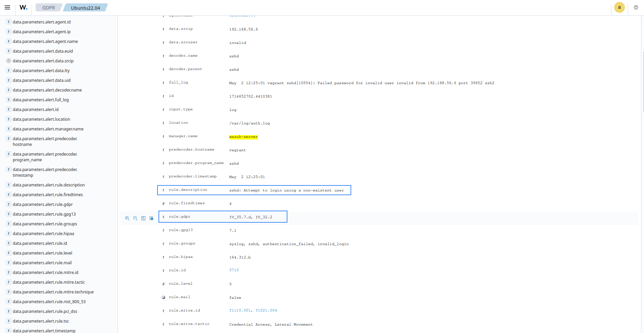Screen dimensions: 644x333
Task: Open the help icon in header
Action: click(636, 7)
